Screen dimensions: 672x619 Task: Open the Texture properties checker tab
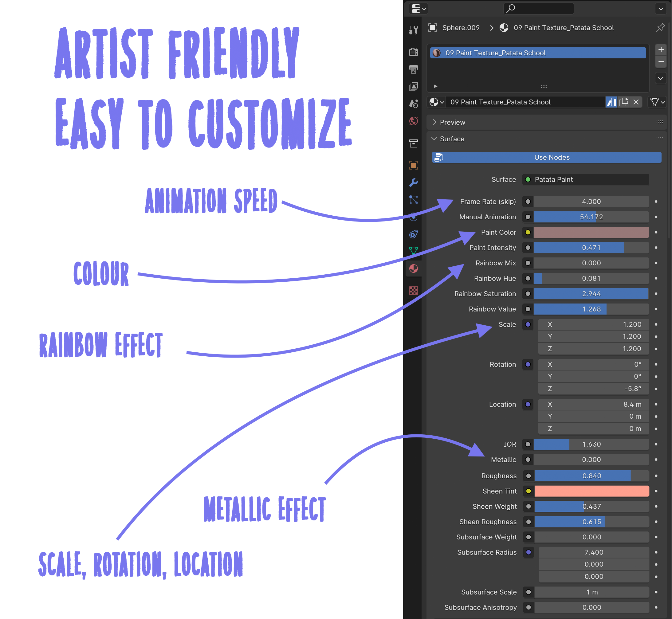click(x=413, y=290)
